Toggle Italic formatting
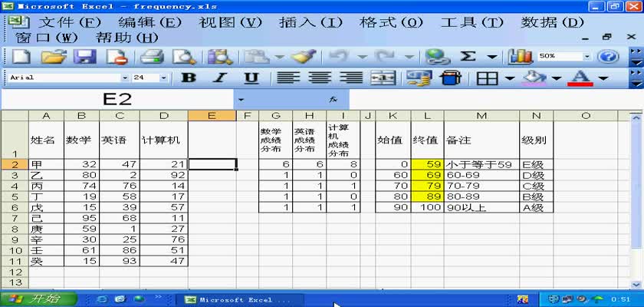This screenshot has width=644, height=307. [x=219, y=78]
